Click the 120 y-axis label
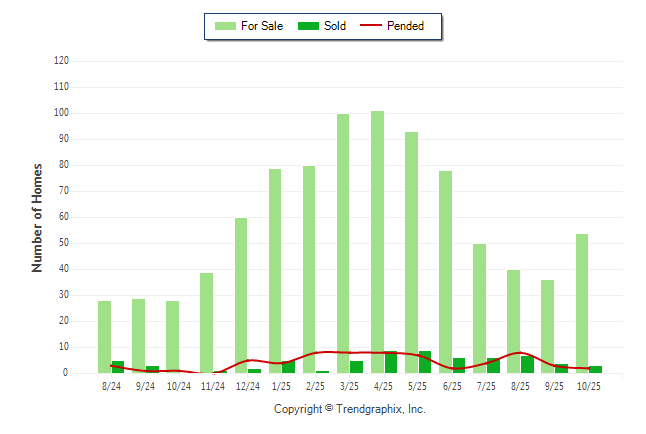The height and width of the screenshot is (434, 646). 61,61
